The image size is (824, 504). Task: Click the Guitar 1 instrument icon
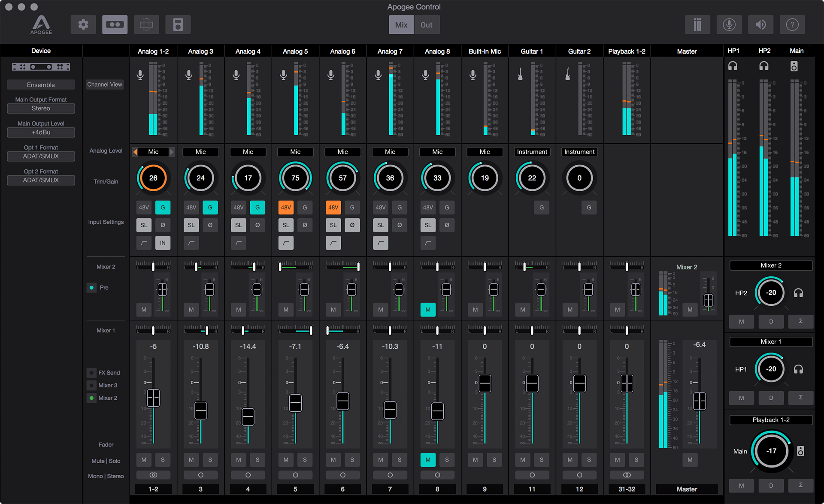point(520,74)
